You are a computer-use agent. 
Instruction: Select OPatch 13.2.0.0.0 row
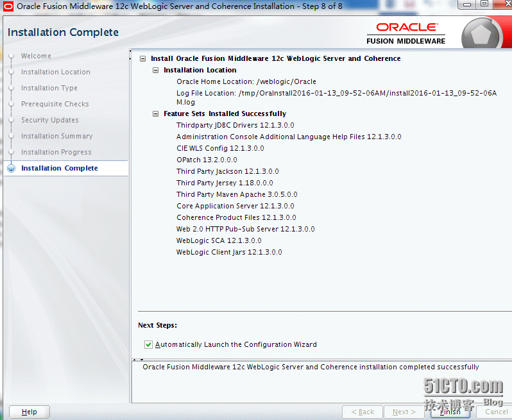click(x=207, y=160)
